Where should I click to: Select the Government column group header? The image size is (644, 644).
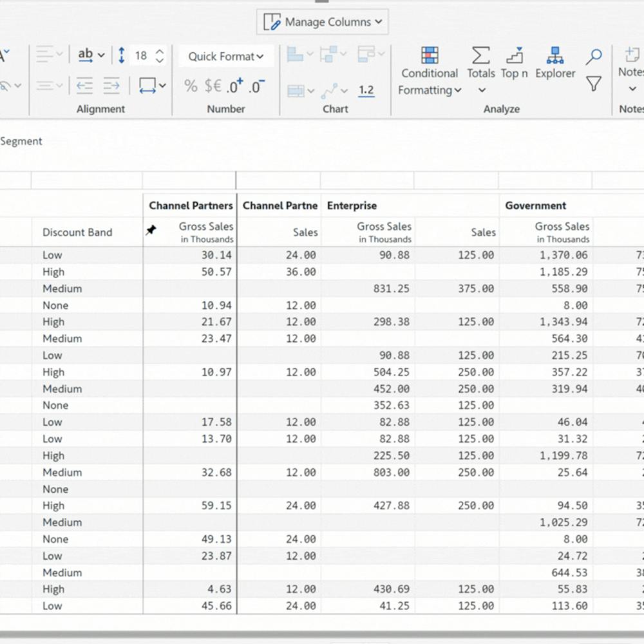point(535,206)
